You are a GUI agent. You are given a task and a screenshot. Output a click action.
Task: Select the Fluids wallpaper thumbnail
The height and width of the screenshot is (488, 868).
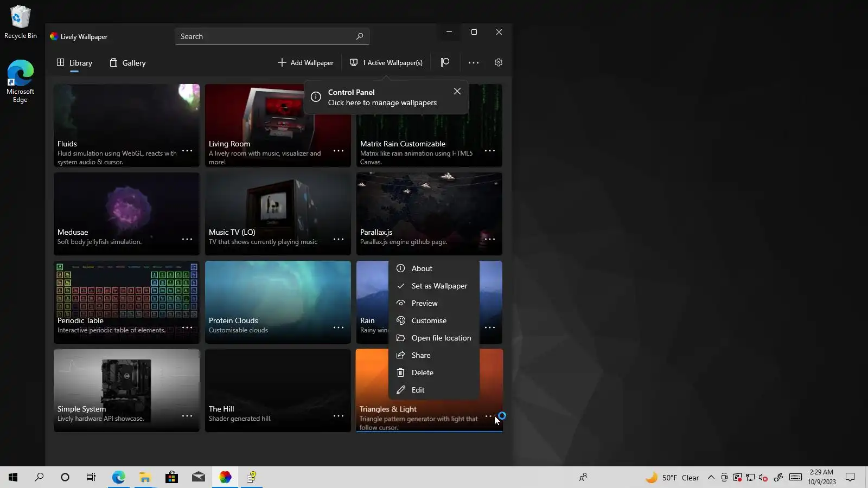pos(126,125)
